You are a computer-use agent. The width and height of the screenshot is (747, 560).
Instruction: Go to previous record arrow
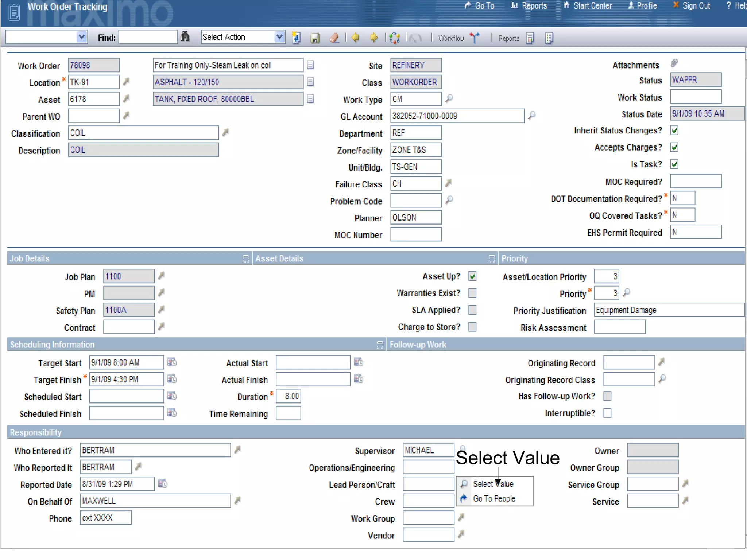355,38
